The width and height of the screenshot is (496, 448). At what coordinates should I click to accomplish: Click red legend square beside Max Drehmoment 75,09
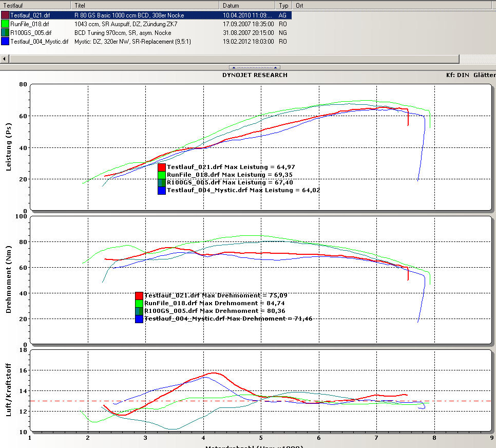pyautogui.click(x=139, y=295)
